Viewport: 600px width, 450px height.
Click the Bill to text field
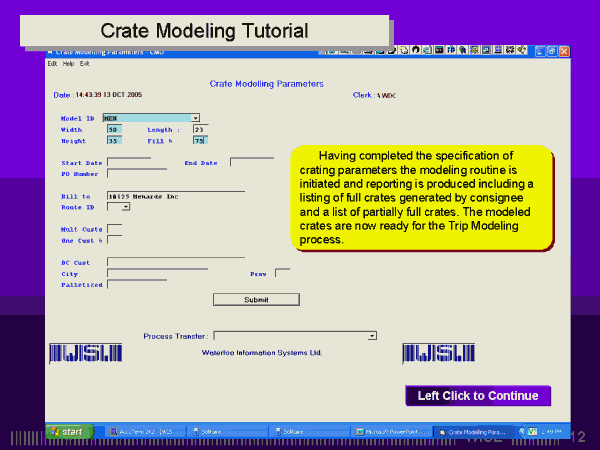pyautogui.click(x=175, y=196)
